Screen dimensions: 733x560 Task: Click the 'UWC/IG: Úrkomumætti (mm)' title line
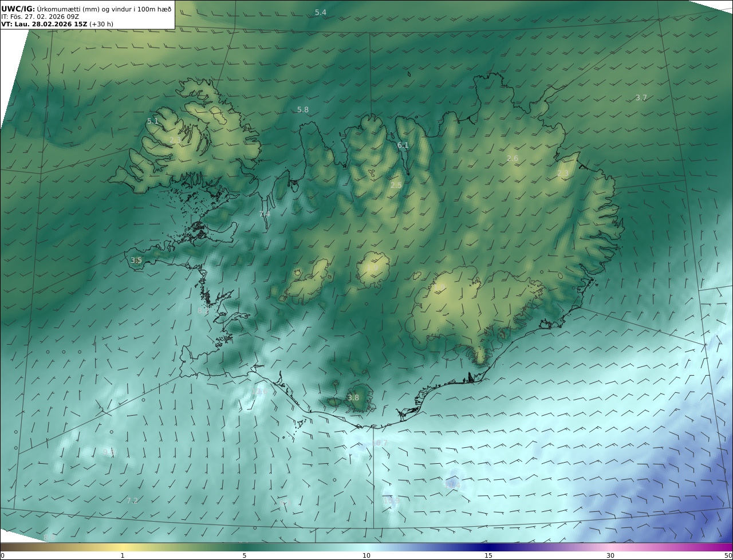tap(86, 9)
